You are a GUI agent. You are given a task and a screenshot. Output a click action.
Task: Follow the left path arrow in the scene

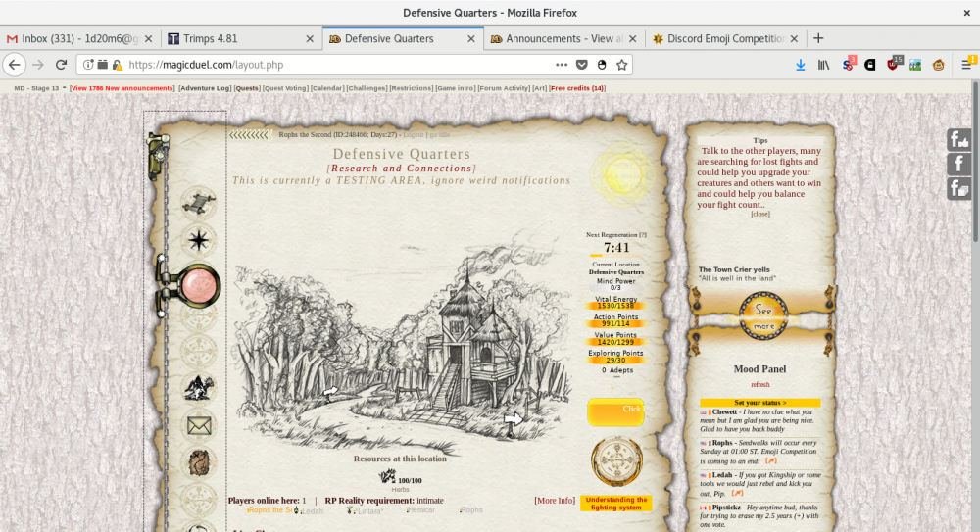click(330, 392)
